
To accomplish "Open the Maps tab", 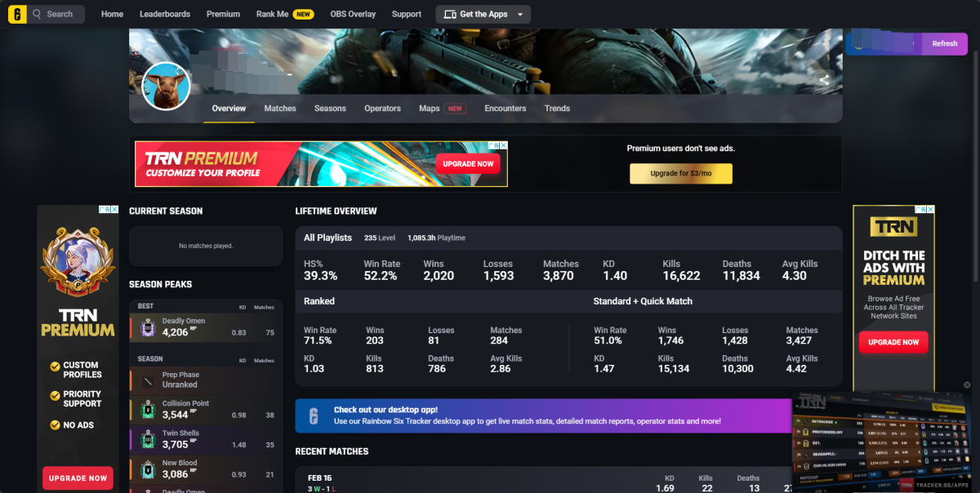I will tap(442, 109).
